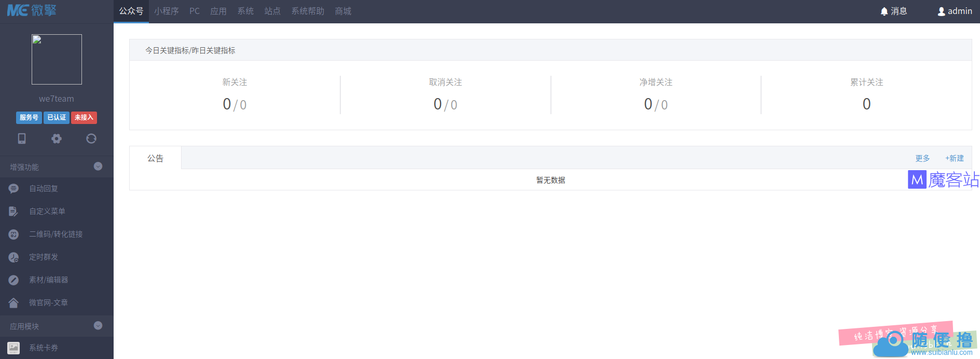Click the 二维码/转化链接 icon

(x=13, y=234)
